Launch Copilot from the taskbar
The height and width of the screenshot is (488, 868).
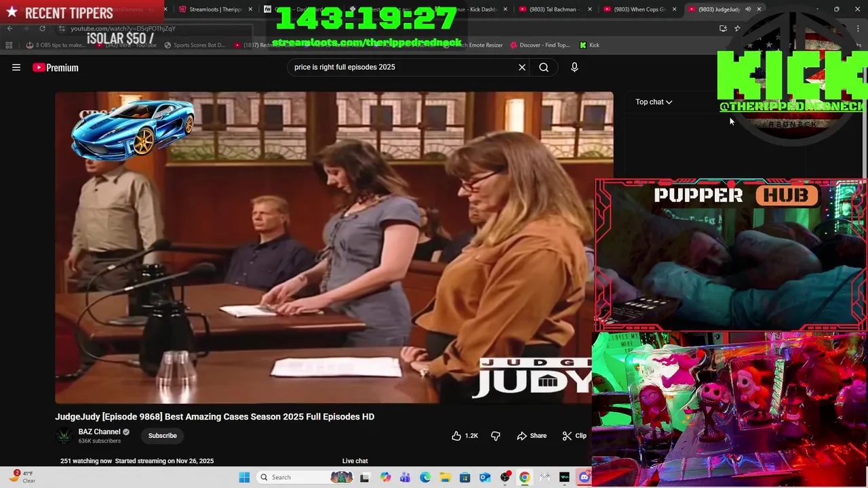pyautogui.click(x=386, y=477)
